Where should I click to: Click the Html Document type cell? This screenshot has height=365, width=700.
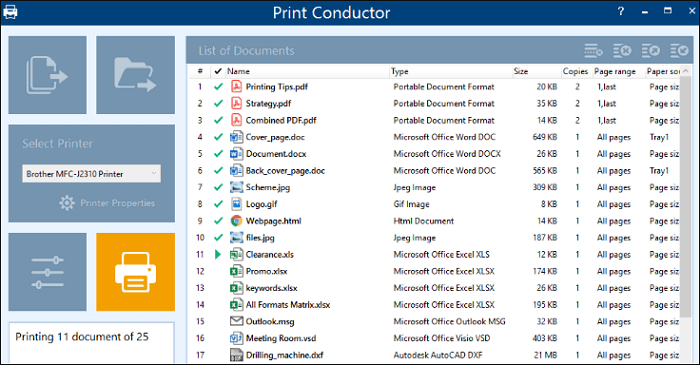coord(423,221)
